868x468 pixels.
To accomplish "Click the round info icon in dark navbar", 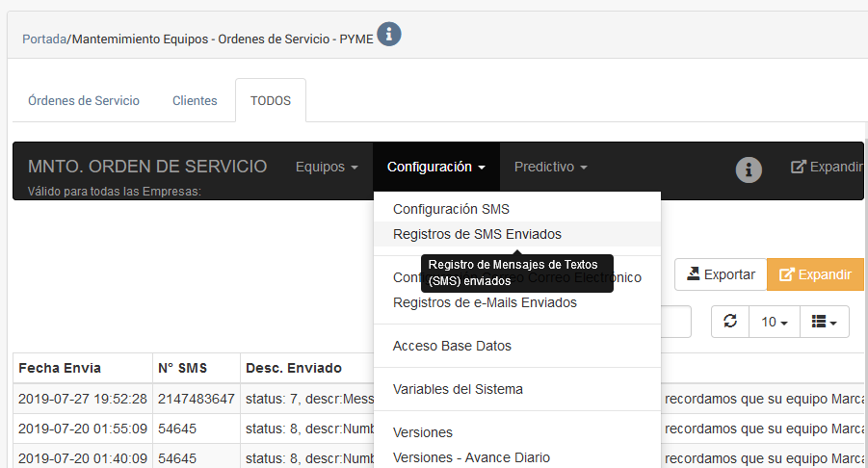I will coord(749,169).
